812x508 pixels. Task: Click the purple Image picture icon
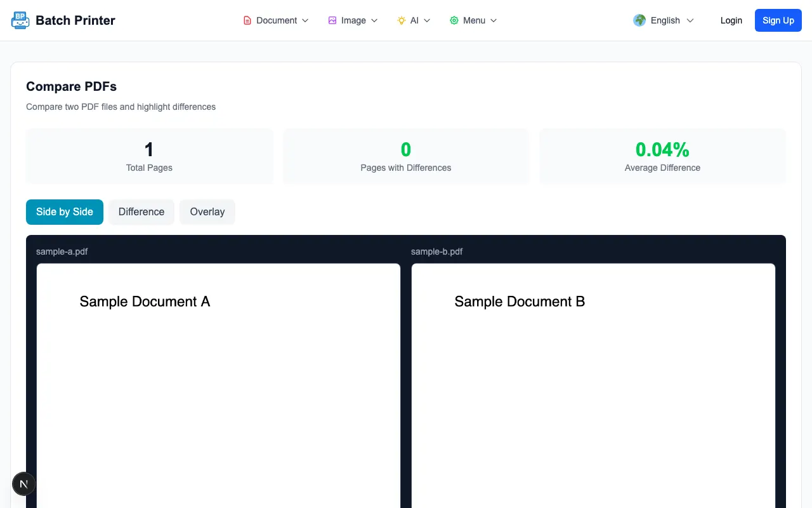(x=332, y=20)
